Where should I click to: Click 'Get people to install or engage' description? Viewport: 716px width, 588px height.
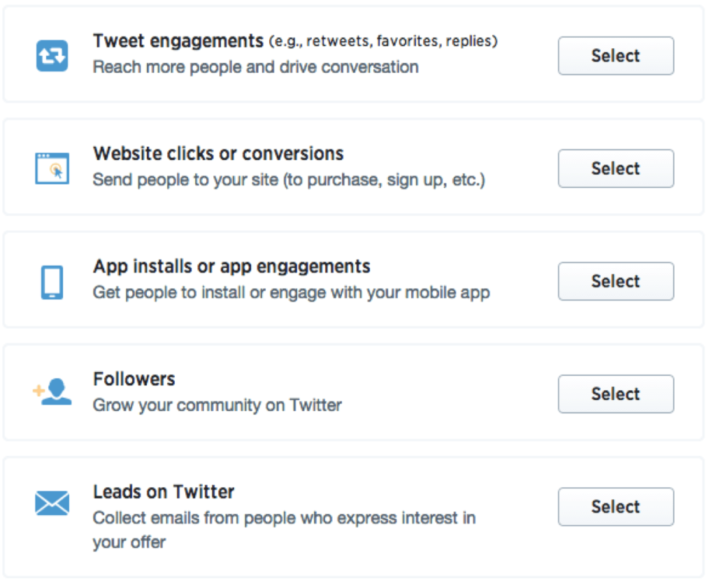coord(292,293)
